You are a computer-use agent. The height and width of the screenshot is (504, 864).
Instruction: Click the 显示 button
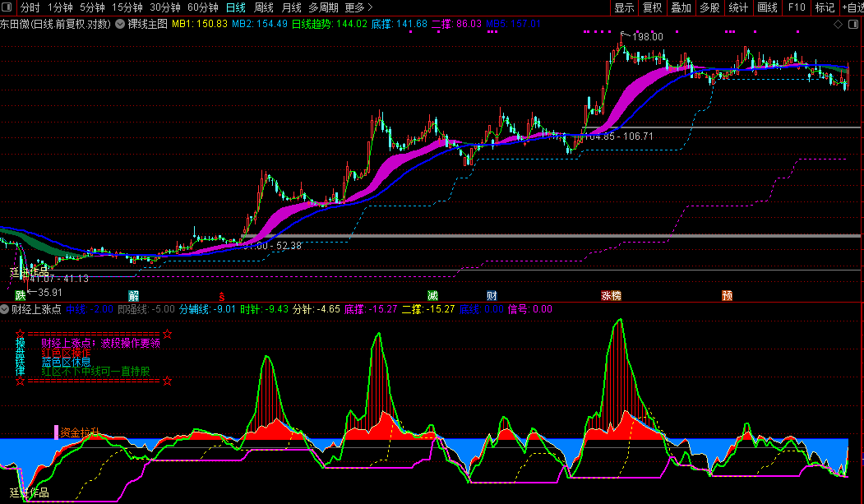(624, 7)
